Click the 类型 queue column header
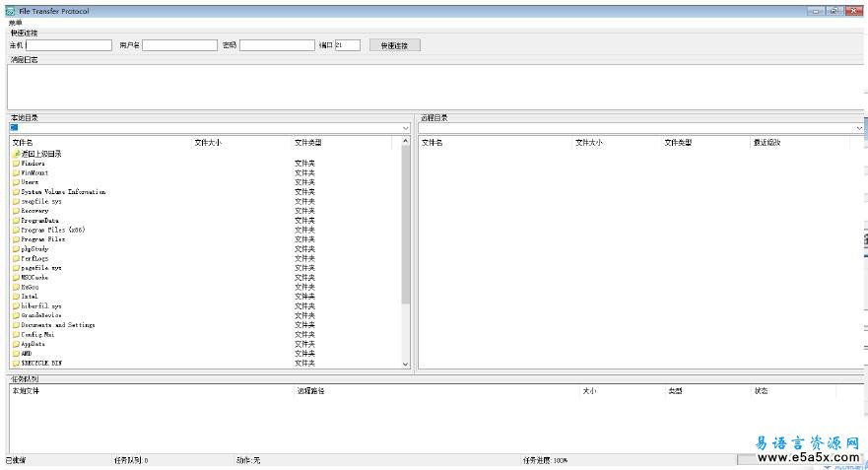The image size is (868, 470). point(708,391)
